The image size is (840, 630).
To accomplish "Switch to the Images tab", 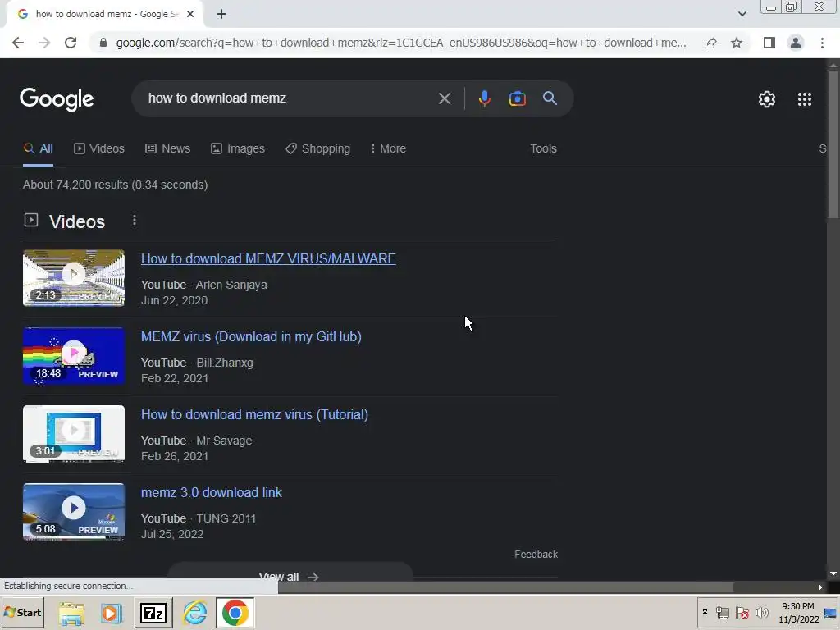I will click(x=238, y=149).
